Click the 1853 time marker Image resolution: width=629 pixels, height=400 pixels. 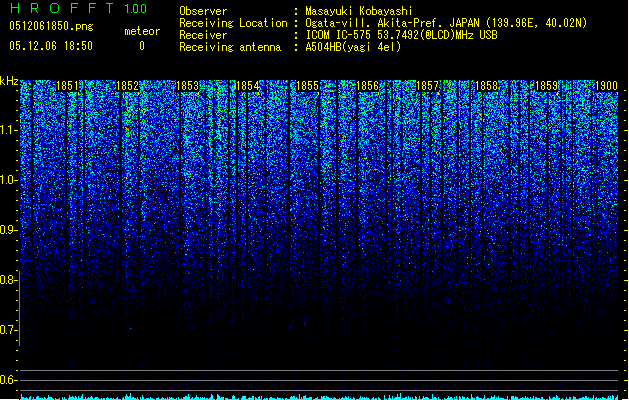coord(187,86)
